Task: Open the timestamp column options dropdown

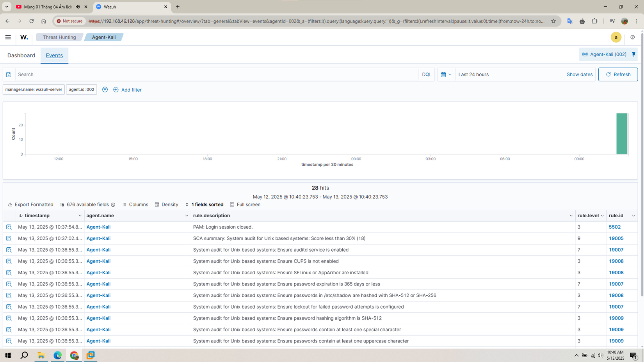Action: click(x=80, y=216)
